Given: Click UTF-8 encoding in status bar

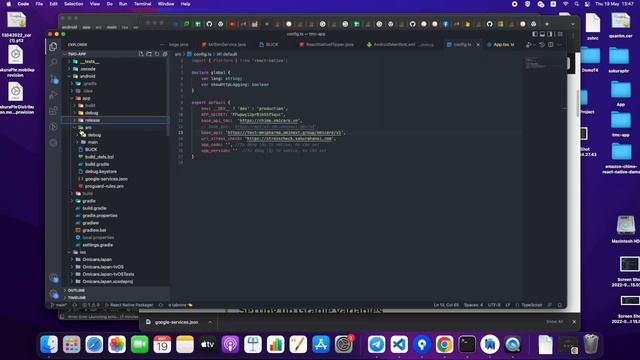Looking at the screenshot, I should (494, 305).
